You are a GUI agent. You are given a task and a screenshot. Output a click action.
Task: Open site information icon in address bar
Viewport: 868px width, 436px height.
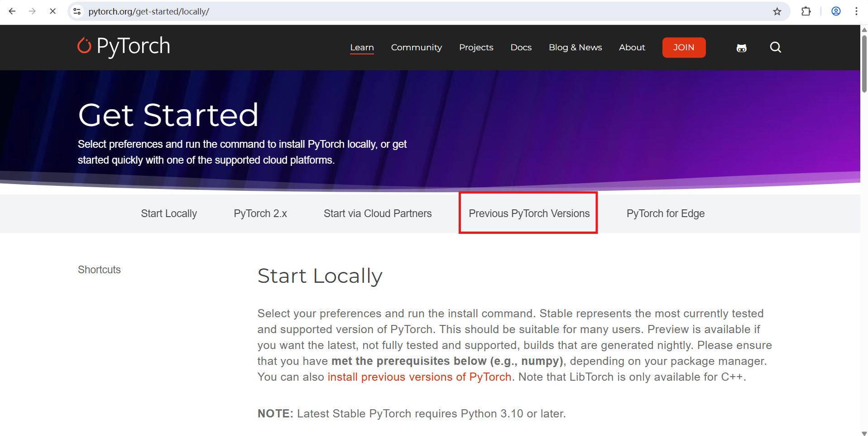tap(77, 11)
